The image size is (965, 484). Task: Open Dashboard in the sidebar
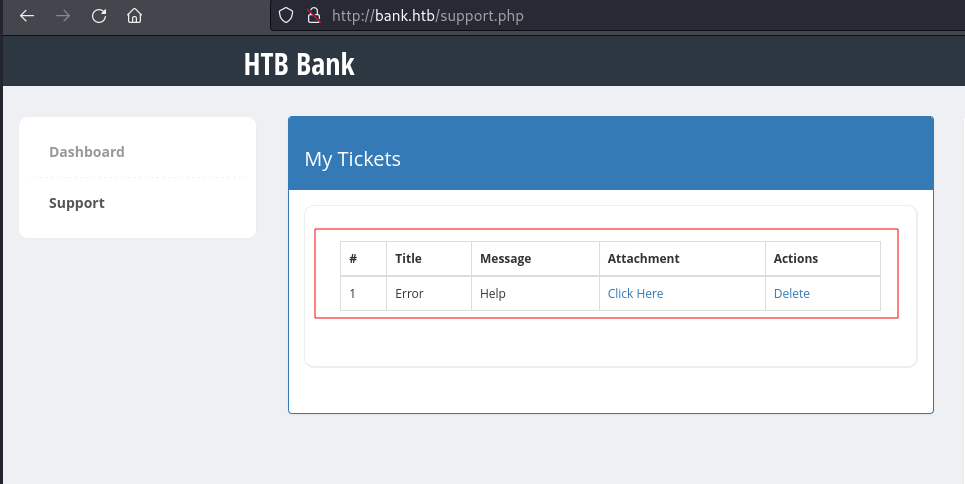point(87,152)
